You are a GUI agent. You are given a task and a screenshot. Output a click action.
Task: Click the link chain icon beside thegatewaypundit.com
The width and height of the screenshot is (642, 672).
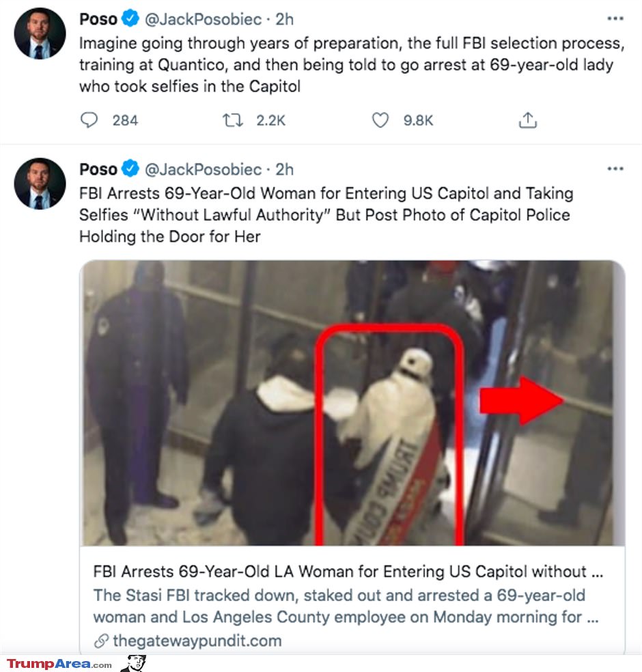point(101,641)
